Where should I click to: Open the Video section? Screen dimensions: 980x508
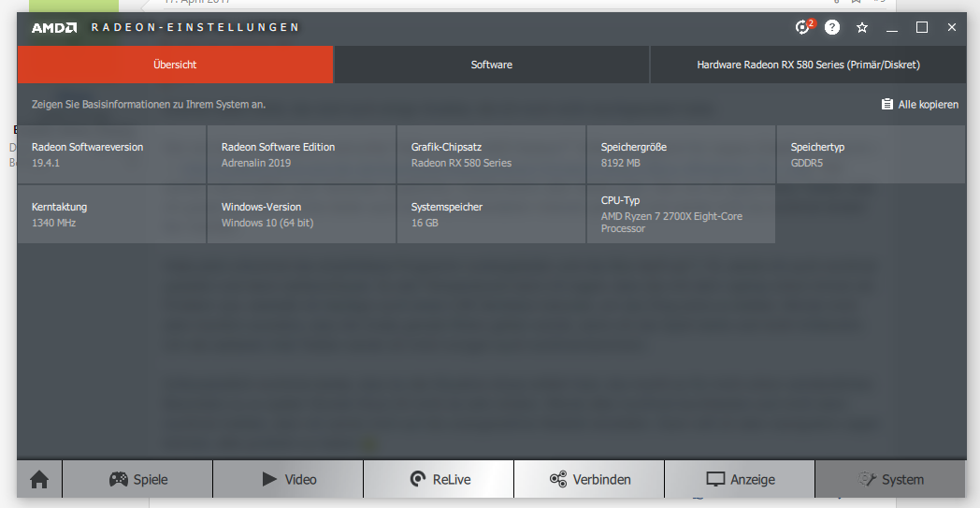click(288, 479)
